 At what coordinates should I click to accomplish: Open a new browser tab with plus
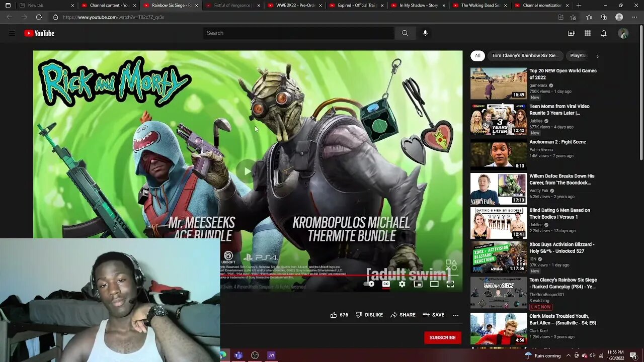[579, 5]
